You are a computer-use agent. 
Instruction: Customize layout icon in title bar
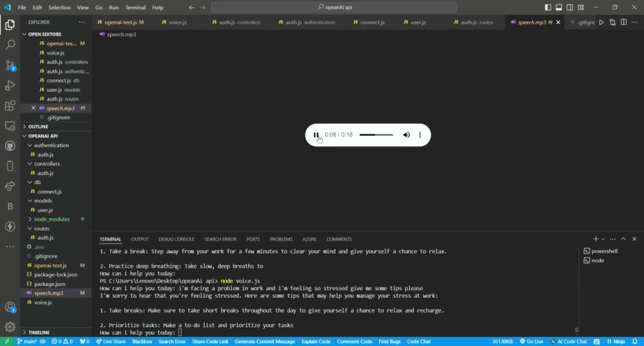coord(581,7)
